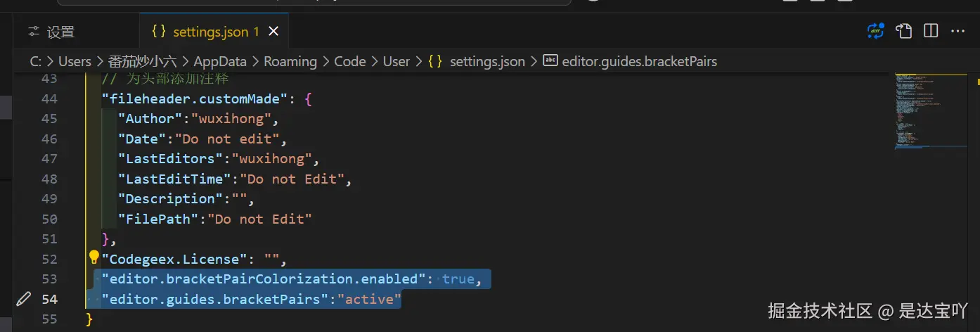
Task: Click the 番茄炒小六 breadcrumb folder
Action: pyautogui.click(x=142, y=61)
